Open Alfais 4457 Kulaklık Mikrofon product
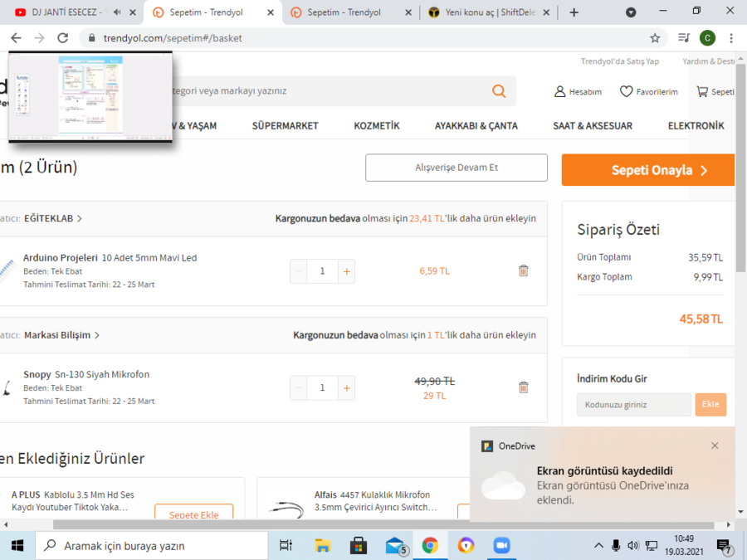The height and width of the screenshot is (560, 747). [375, 501]
